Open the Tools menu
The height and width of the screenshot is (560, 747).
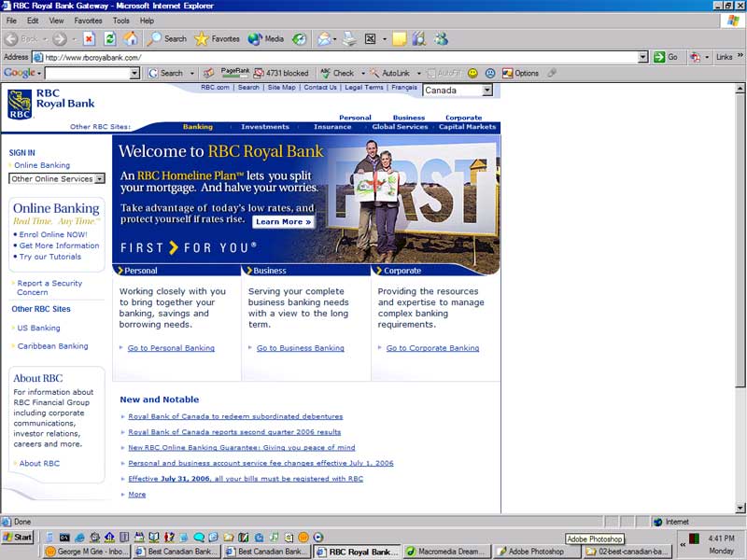(121, 21)
